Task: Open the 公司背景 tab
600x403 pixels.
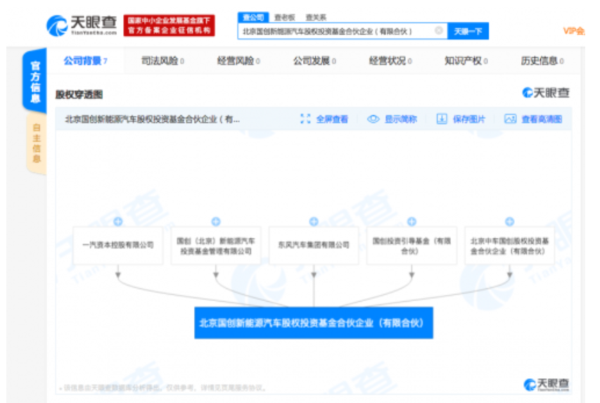Action: (x=85, y=60)
